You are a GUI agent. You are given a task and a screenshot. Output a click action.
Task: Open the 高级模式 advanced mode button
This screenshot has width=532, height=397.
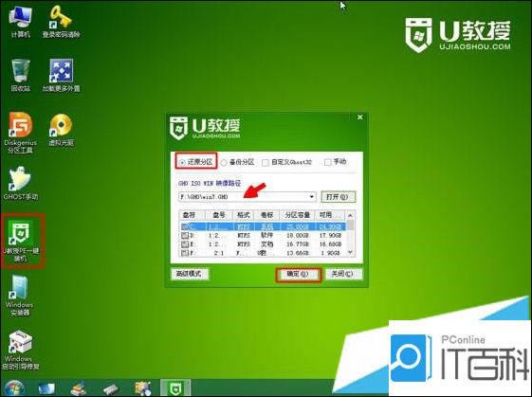click(189, 274)
